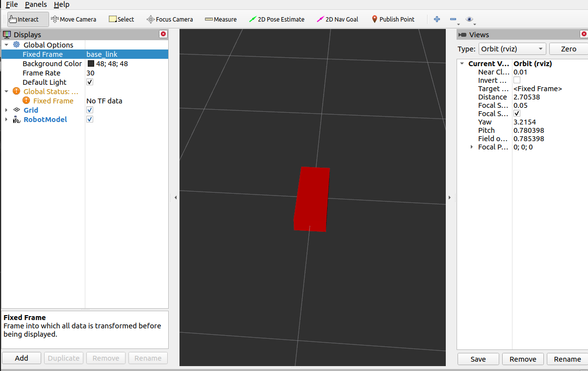Click the Global Options gear icon
Image resolution: width=588 pixels, height=371 pixels.
[17, 45]
